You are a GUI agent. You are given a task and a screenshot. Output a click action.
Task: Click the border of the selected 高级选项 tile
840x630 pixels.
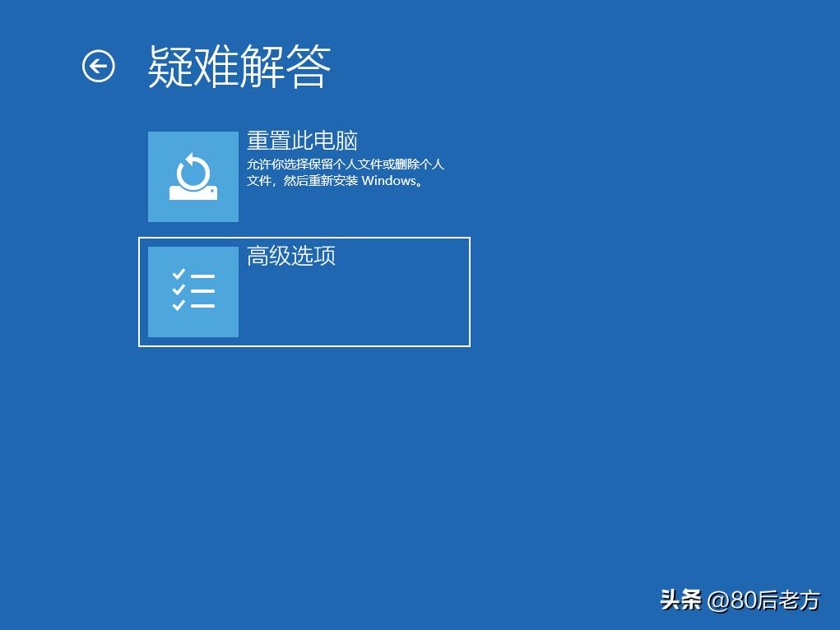[304, 239]
